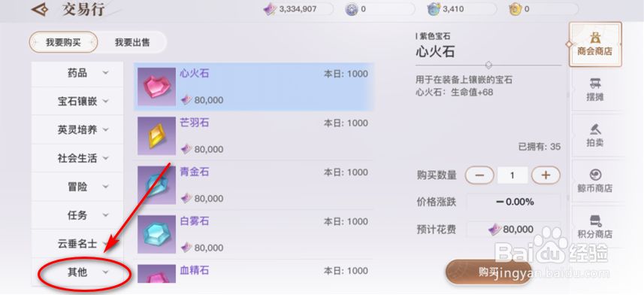The width and height of the screenshot is (644, 295).
Task: Switch to the 我要出售 tab
Action: [132, 42]
